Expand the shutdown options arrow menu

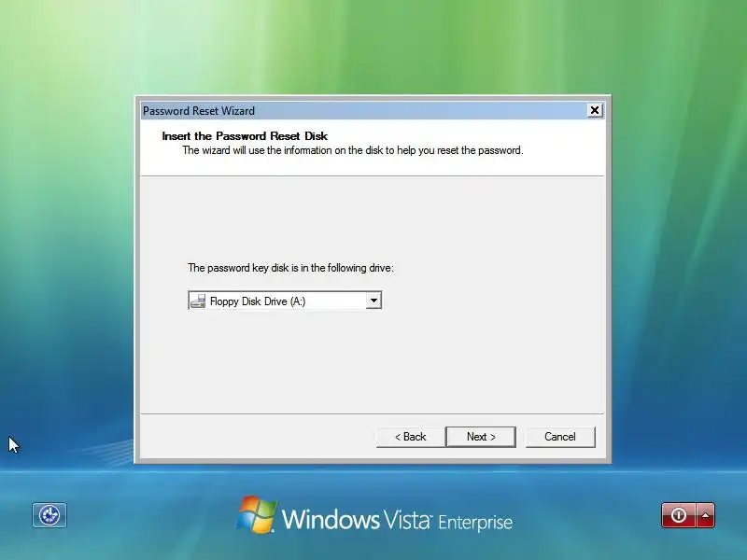click(706, 515)
